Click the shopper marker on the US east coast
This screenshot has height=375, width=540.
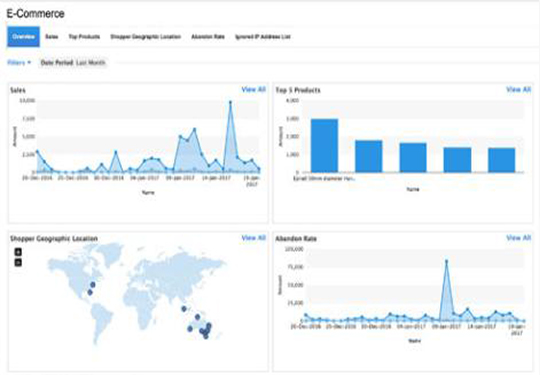pyautogui.click(x=93, y=285)
